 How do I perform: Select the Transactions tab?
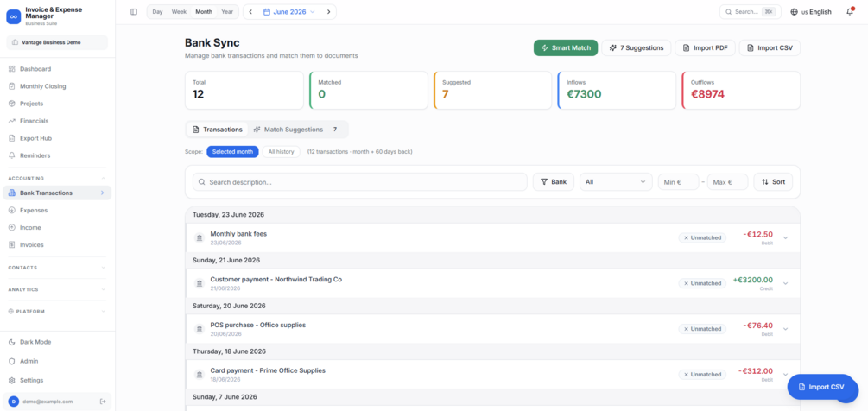(218, 130)
